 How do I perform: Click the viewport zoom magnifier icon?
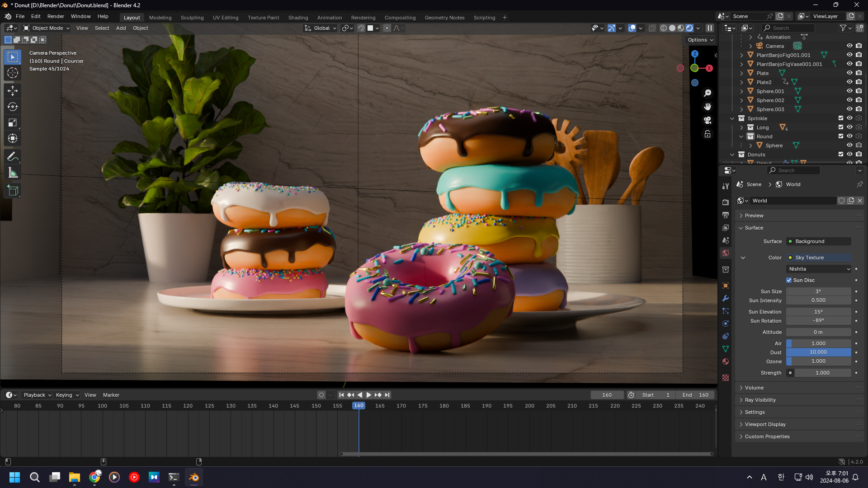(x=708, y=93)
